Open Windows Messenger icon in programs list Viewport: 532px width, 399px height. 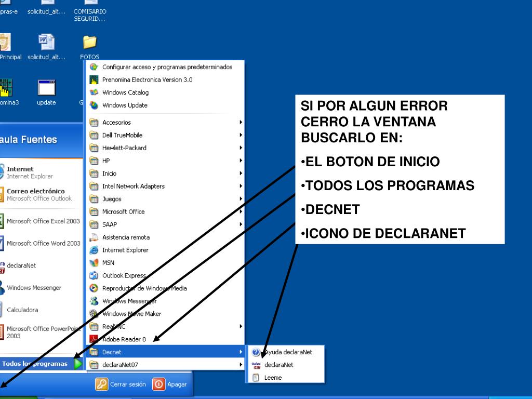pyautogui.click(x=94, y=301)
